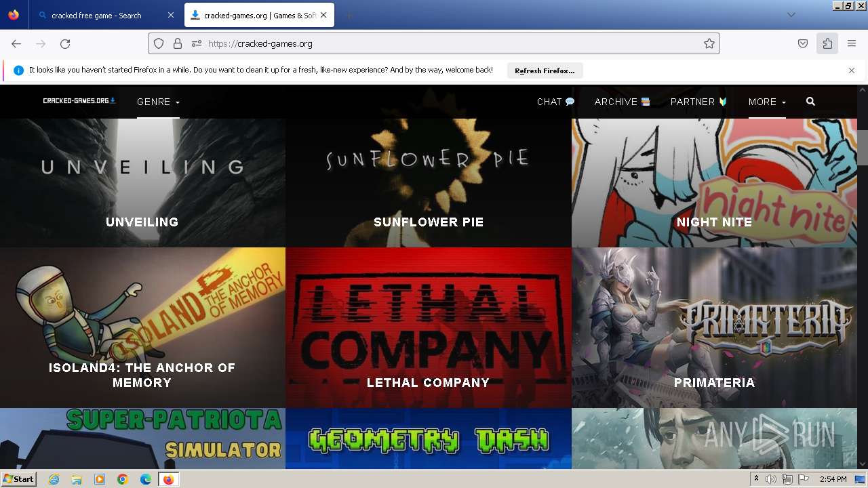
Task: Click the Firefox taskbar button
Action: tap(168, 479)
